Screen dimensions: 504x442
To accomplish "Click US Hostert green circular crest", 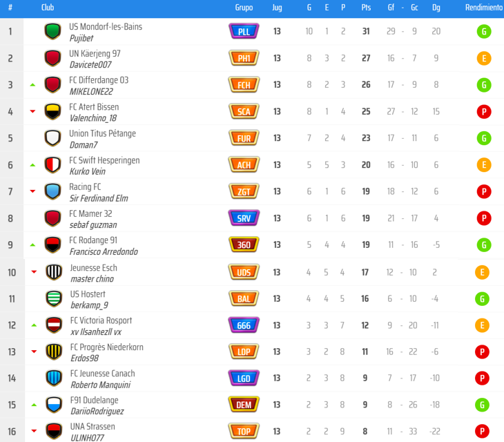I will click(53, 298).
